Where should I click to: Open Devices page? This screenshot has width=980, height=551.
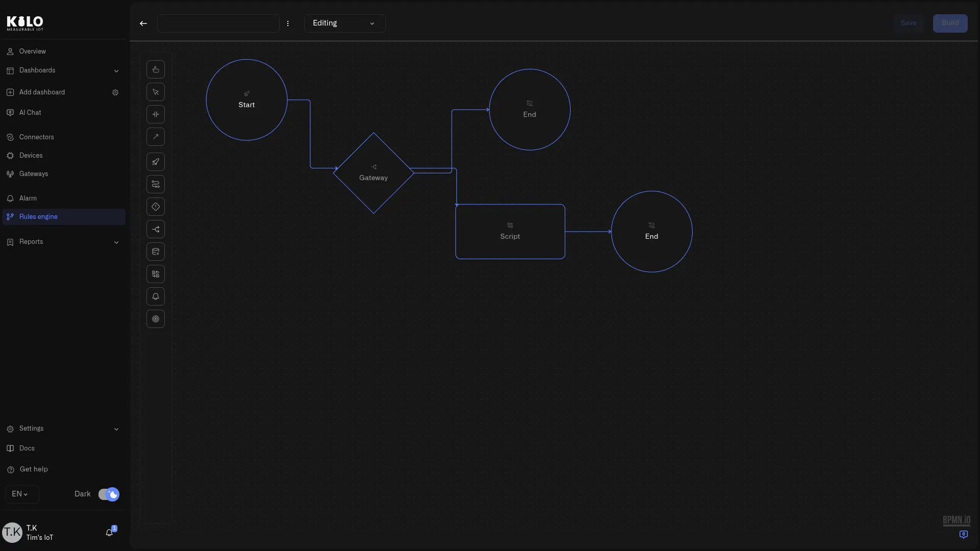(x=64, y=156)
